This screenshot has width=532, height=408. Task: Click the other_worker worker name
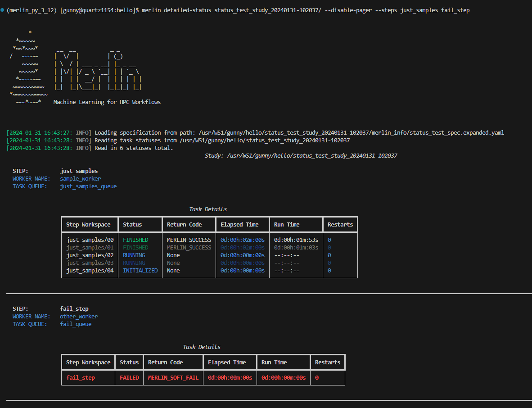click(79, 316)
